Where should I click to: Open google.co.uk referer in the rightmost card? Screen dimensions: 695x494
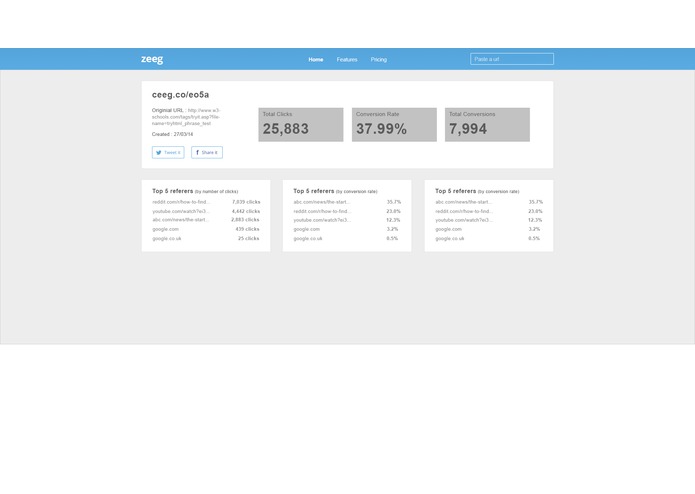449,238
